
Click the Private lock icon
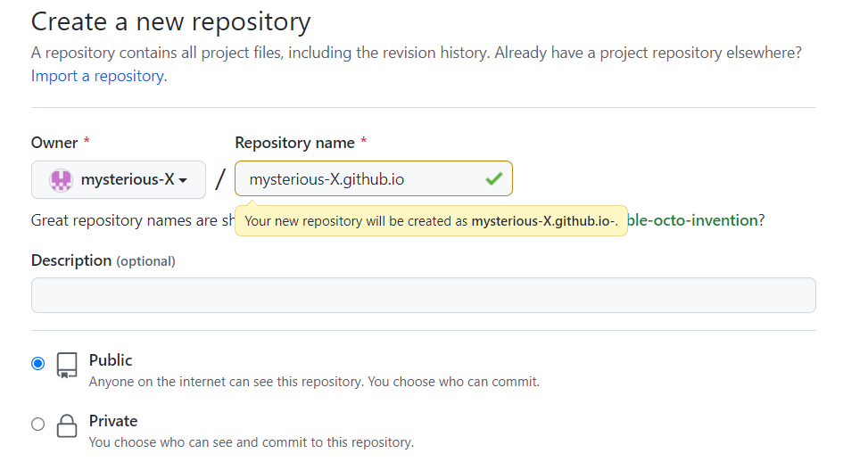(x=67, y=425)
